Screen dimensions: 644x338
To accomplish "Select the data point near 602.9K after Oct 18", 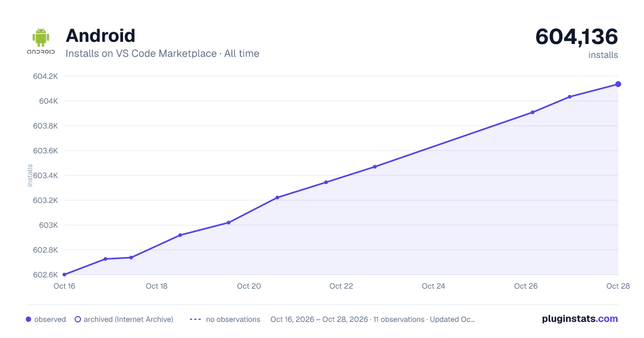I will tap(180, 235).
